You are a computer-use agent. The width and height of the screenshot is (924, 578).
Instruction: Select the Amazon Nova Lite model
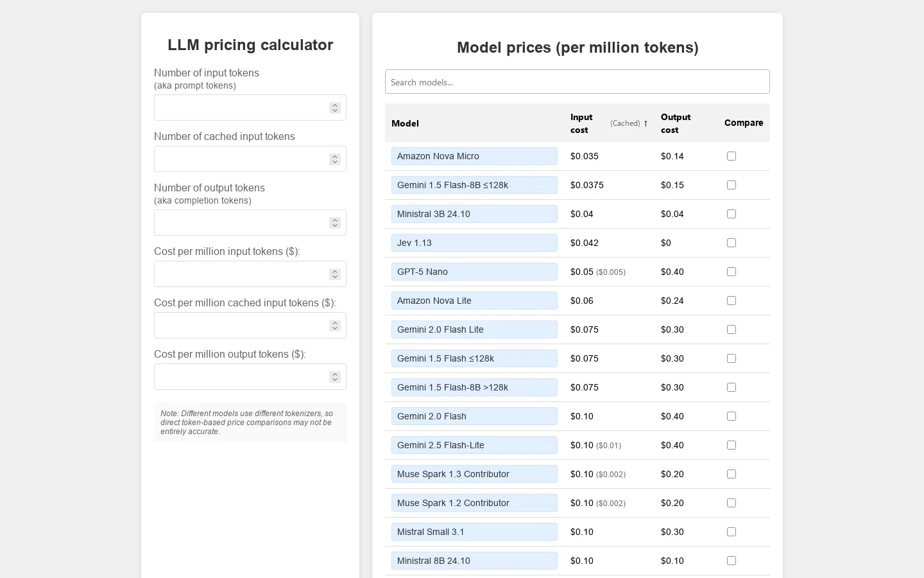474,301
